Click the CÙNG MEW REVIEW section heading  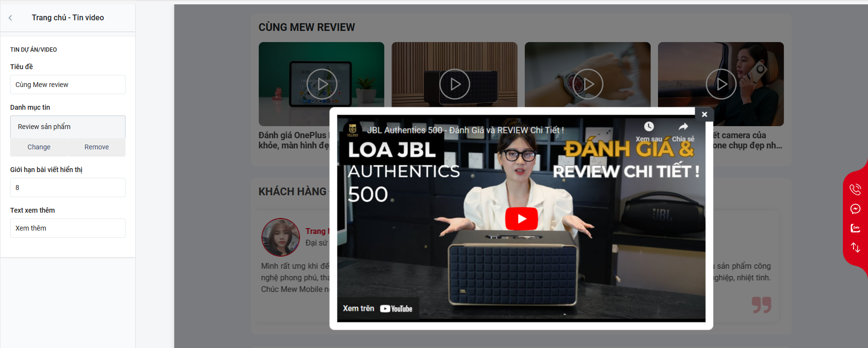click(x=307, y=28)
